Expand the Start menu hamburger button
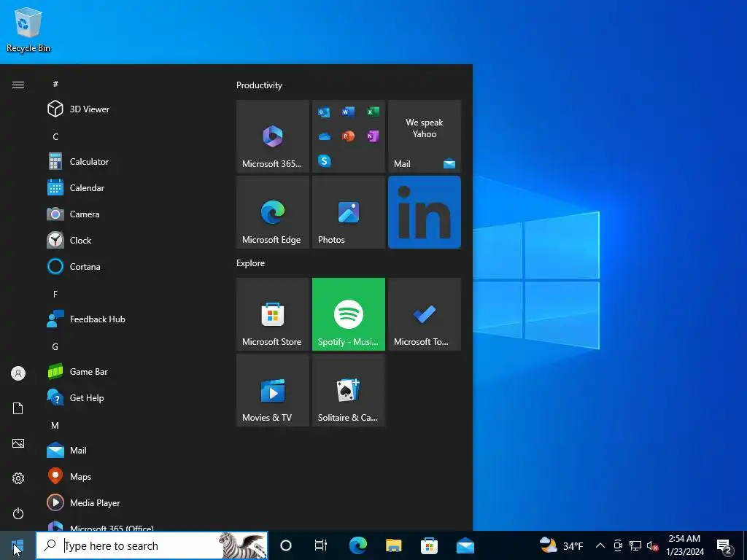The width and height of the screenshot is (747, 560). [x=18, y=85]
